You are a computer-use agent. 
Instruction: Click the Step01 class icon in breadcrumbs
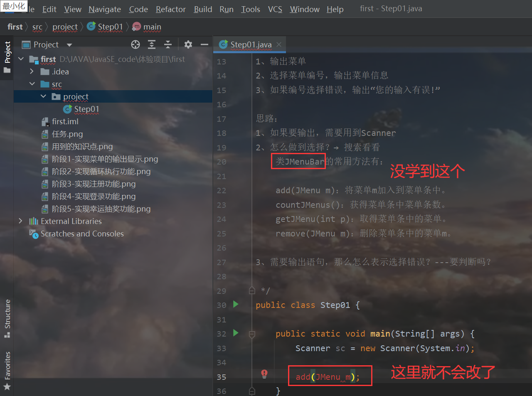(91, 27)
